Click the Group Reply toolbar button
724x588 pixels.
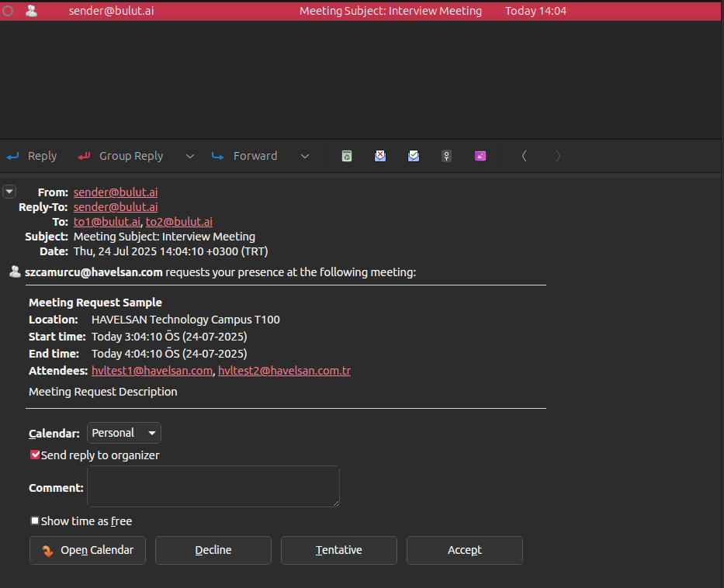(x=120, y=157)
